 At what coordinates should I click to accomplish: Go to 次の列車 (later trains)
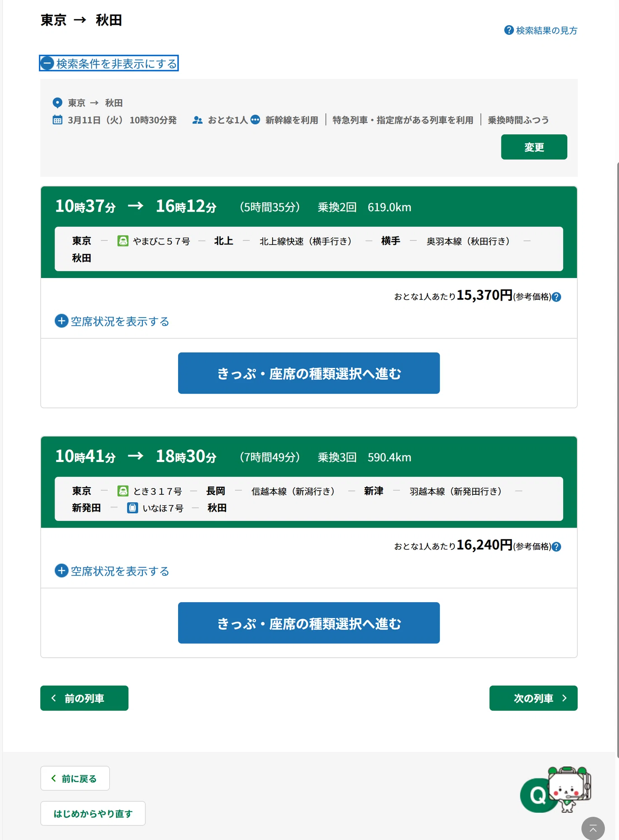(x=533, y=698)
